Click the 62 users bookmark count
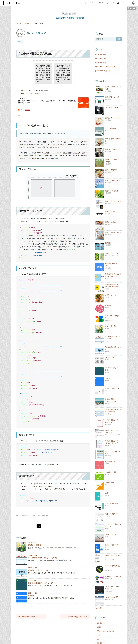 click(x=27, y=110)
